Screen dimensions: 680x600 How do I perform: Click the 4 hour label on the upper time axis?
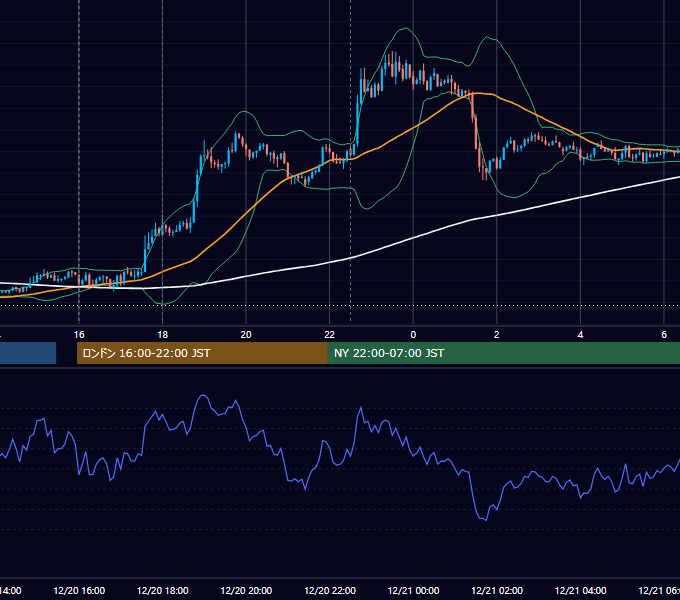580,335
